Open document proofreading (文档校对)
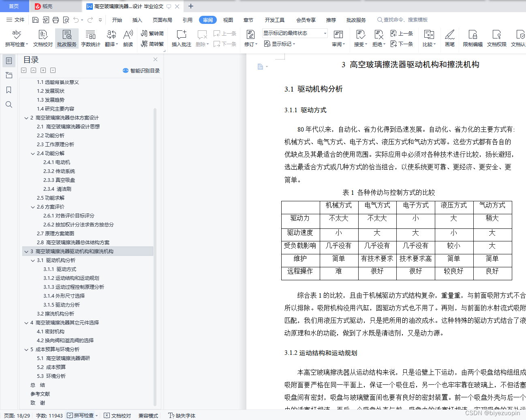Screen dimensions: 526x420 pos(43,38)
